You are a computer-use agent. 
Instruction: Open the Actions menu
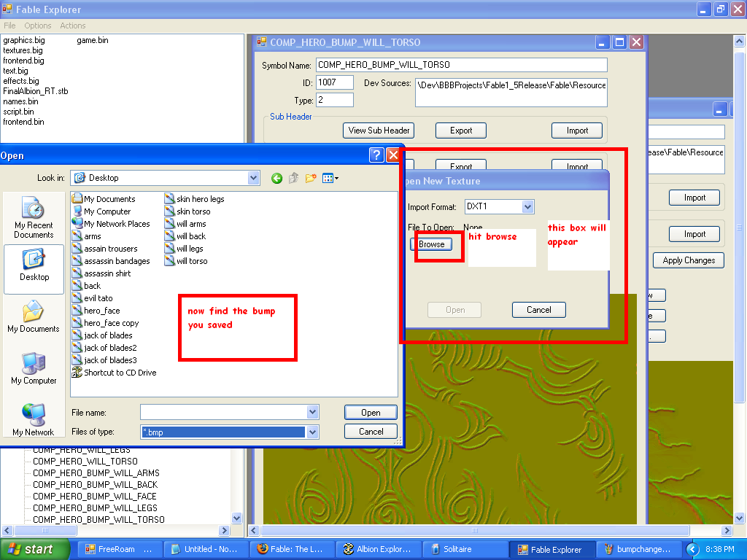click(73, 26)
